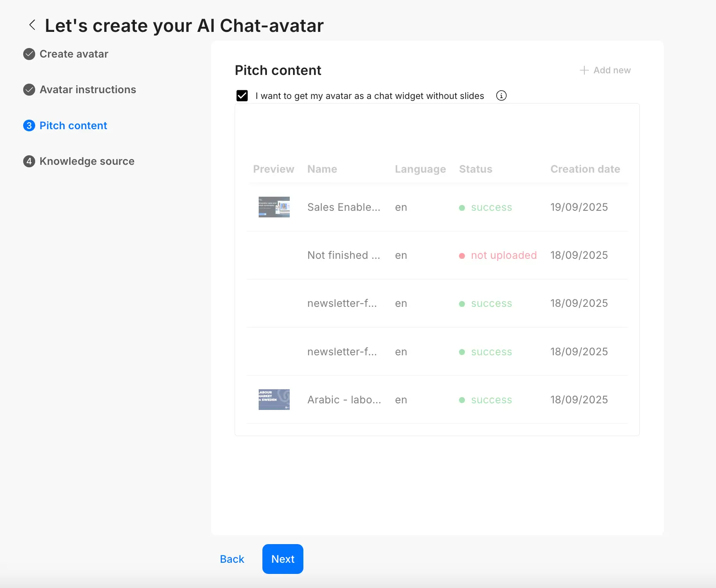Viewport: 716px width, 588px height.
Task: Click the green success dot on Sales Enable row
Action: pyautogui.click(x=462, y=208)
